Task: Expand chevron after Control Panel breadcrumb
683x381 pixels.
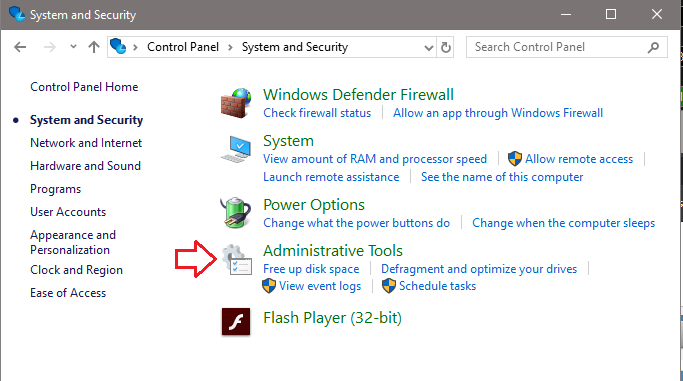Action: [230, 47]
